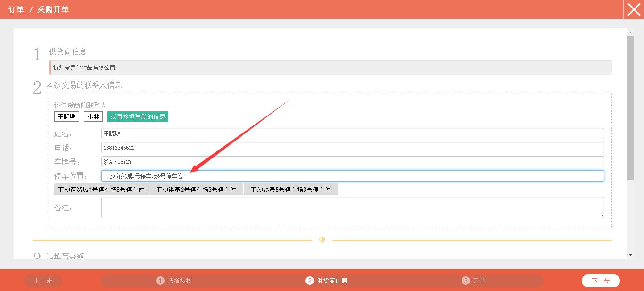Click 或直接填写新的信息 button
The height and width of the screenshot is (291, 644).
(x=138, y=116)
